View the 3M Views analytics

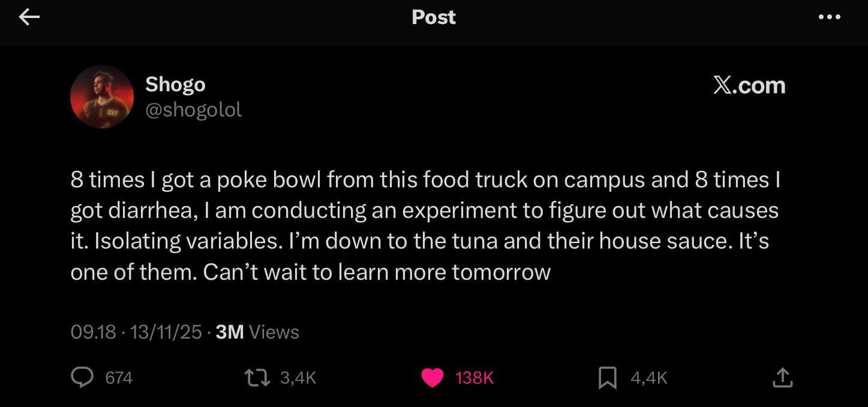point(257,332)
